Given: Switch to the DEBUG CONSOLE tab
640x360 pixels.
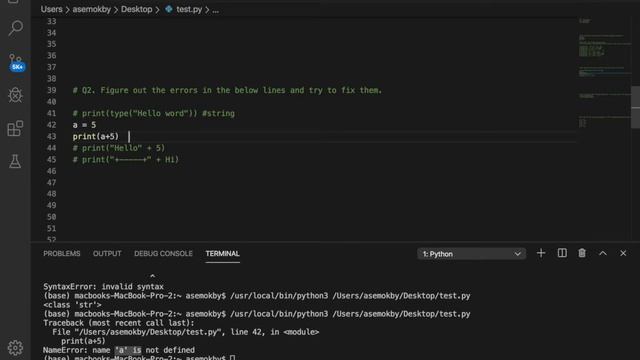Looking at the screenshot, I should pyautogui.click(x=163, y=254).
